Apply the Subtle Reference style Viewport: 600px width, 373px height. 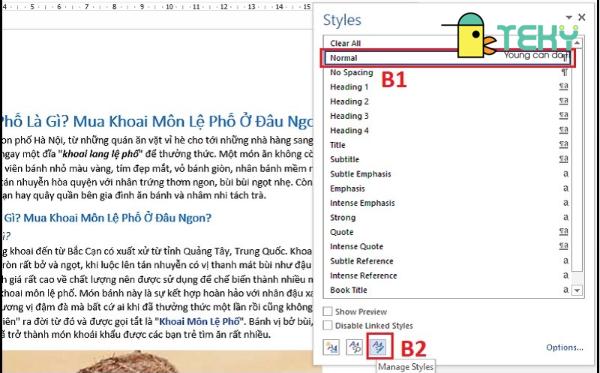pos(447,261)
